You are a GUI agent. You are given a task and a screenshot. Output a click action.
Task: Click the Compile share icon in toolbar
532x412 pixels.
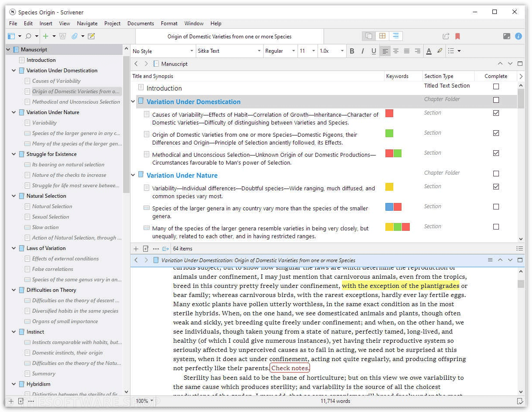[446, 37]
